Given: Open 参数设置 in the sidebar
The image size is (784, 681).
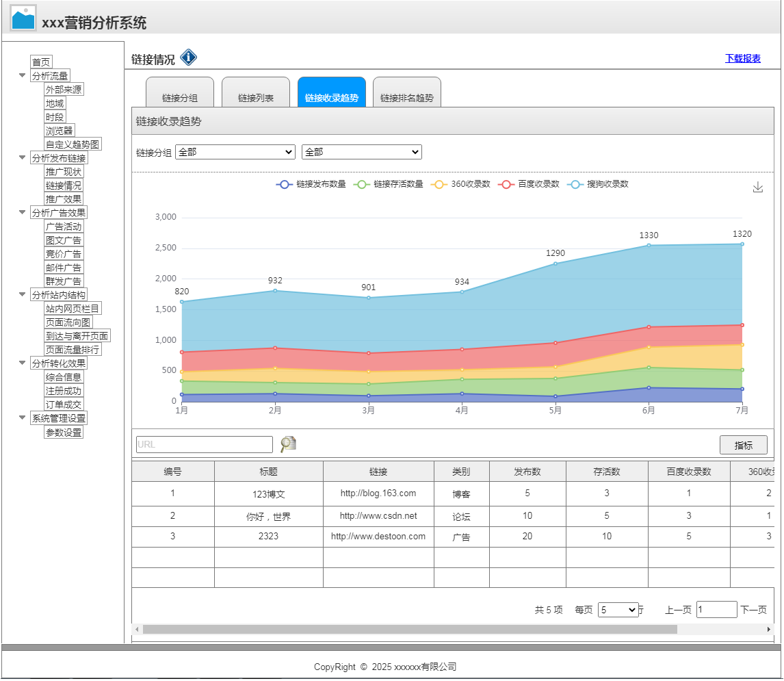Looking at the screenshot, I should 64,433.
